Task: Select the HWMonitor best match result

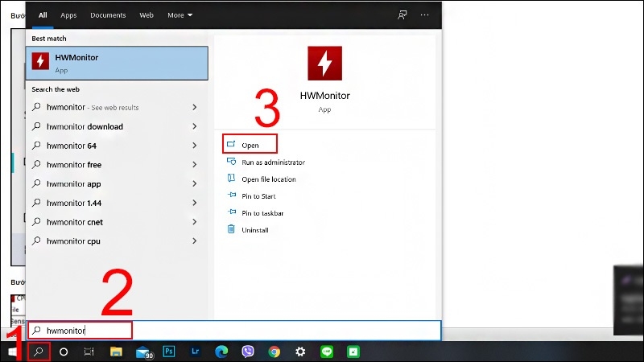Action: tap(117, 64)
